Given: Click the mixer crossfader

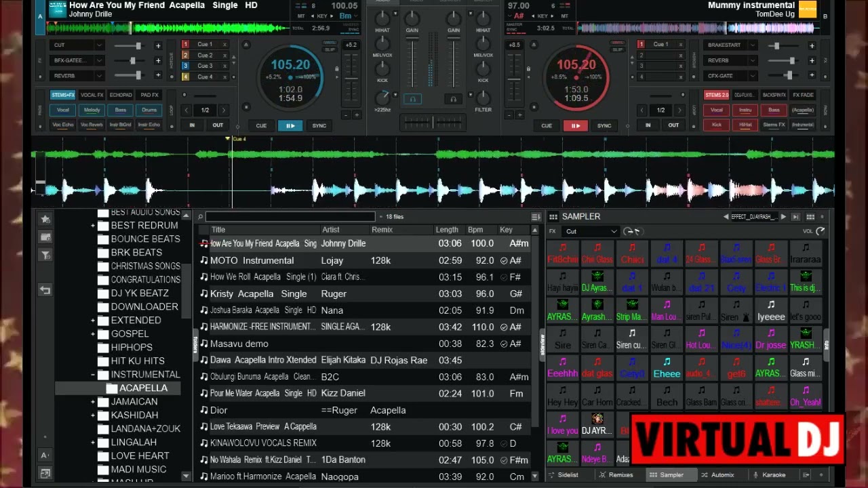Looking at the screenshot, I should tap(433, 123).
